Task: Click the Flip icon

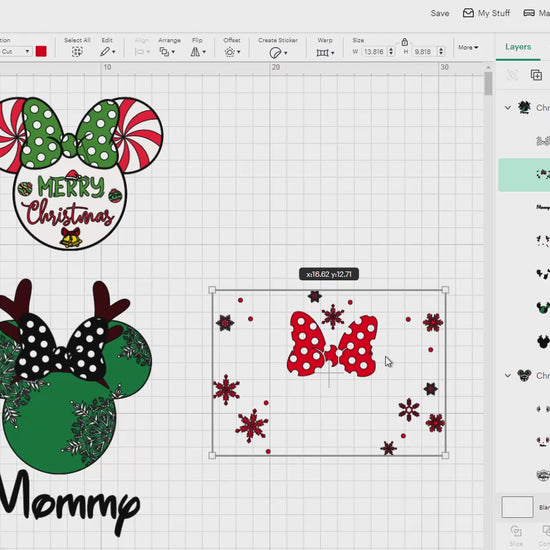Action: coord(195,52)
